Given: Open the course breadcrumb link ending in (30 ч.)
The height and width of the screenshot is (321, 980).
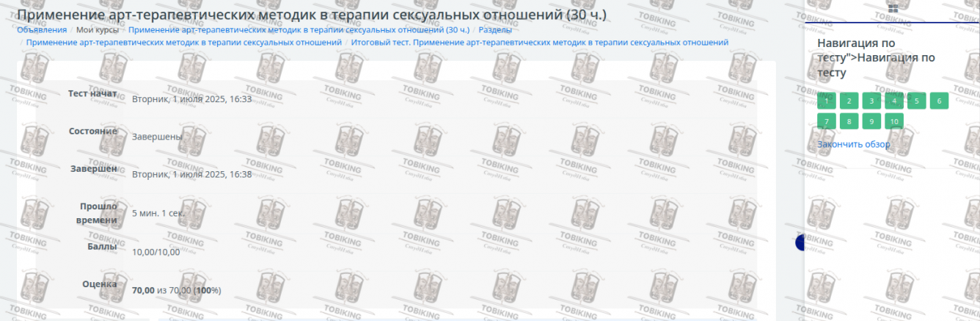Looking at the screenshot, I should click(299, 30).
